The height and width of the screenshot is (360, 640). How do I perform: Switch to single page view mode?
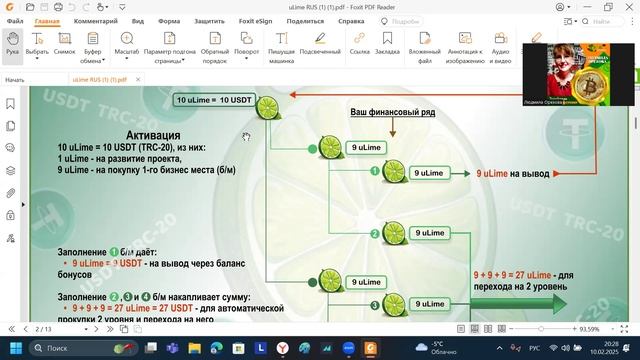point(461,329)
